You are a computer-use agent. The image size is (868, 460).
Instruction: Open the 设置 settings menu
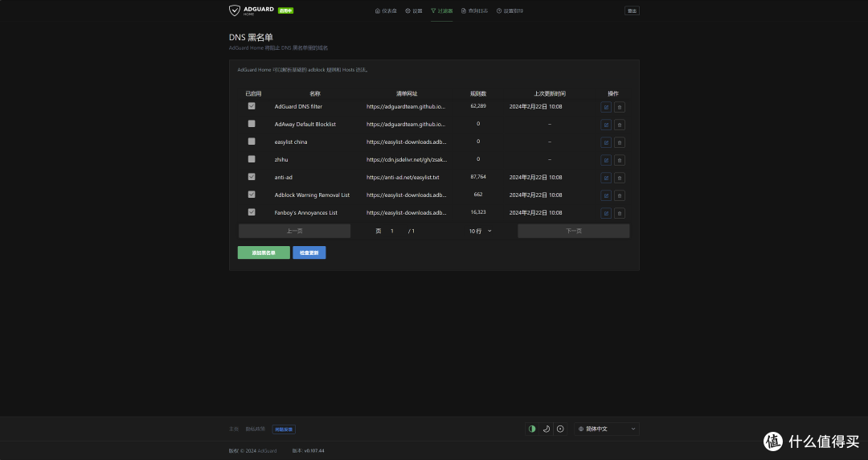414,11
